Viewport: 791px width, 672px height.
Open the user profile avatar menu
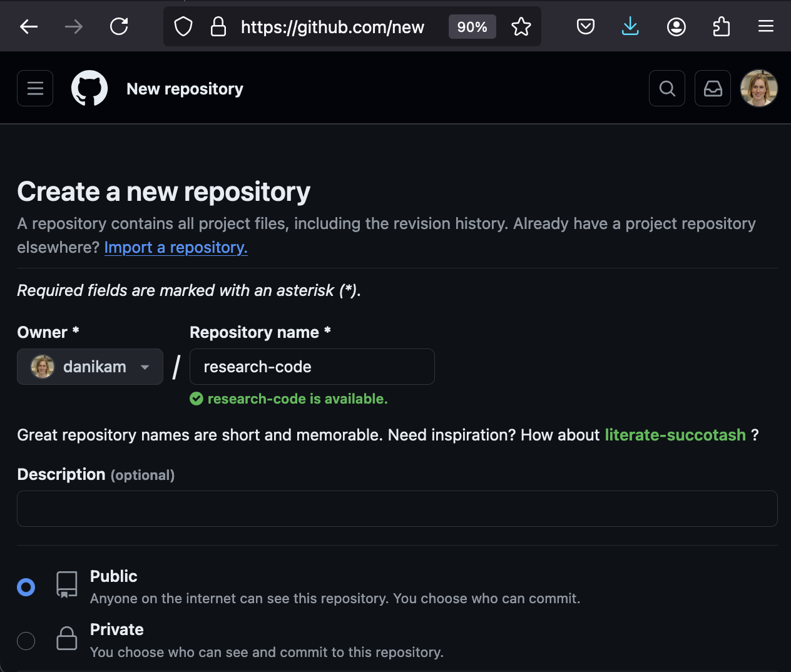click(x=758, y=88)
